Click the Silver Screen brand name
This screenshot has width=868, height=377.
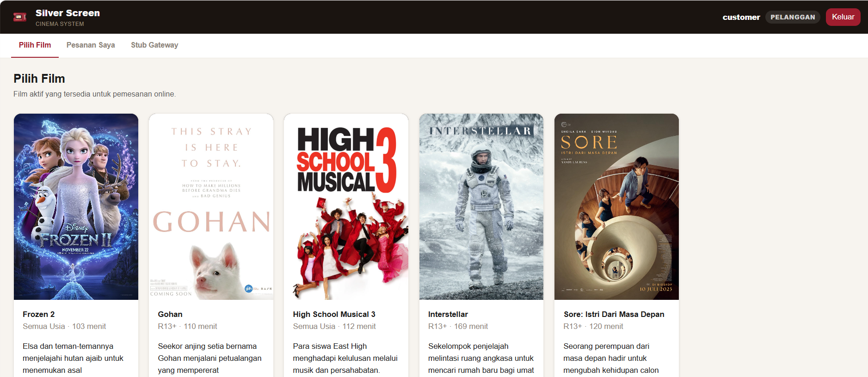tap(68, 13)
